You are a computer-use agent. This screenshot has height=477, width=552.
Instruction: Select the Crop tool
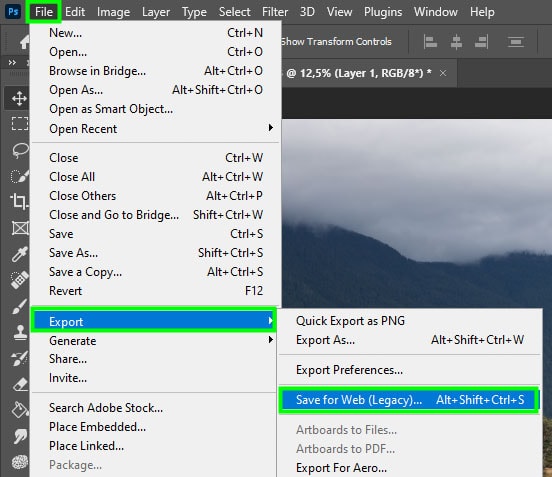(19, 201)
